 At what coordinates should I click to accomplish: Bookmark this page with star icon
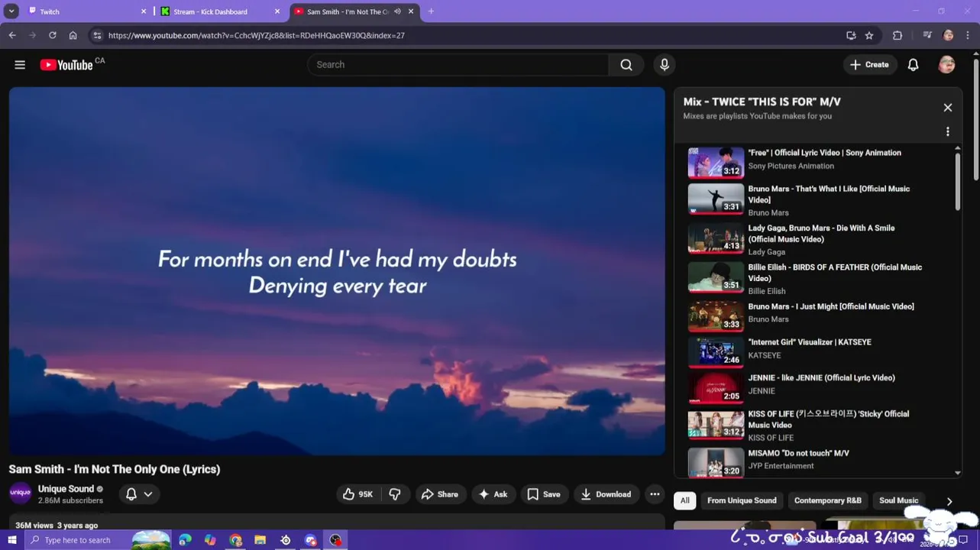(869, 35)
